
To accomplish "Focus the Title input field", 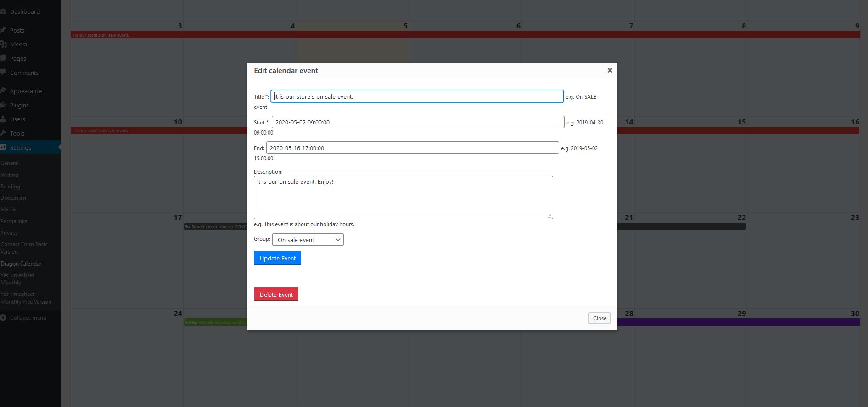I will (x=417, y=96).
